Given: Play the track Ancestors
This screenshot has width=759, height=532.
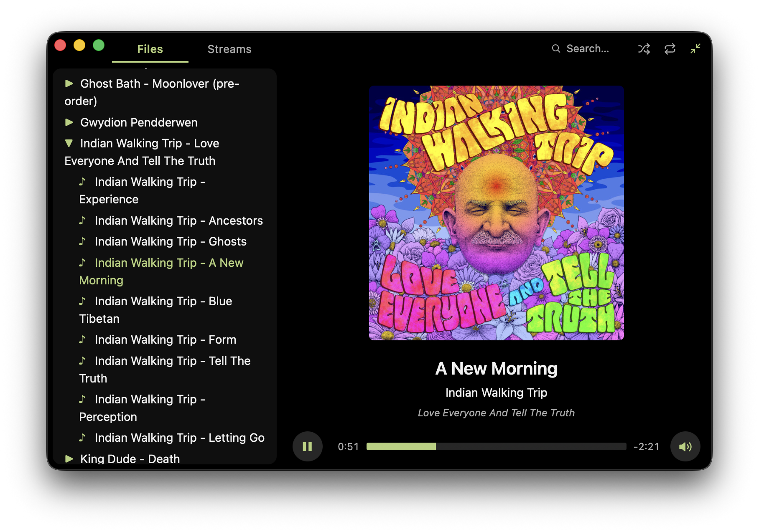Looking at the screenshot, I should point(171,220).
